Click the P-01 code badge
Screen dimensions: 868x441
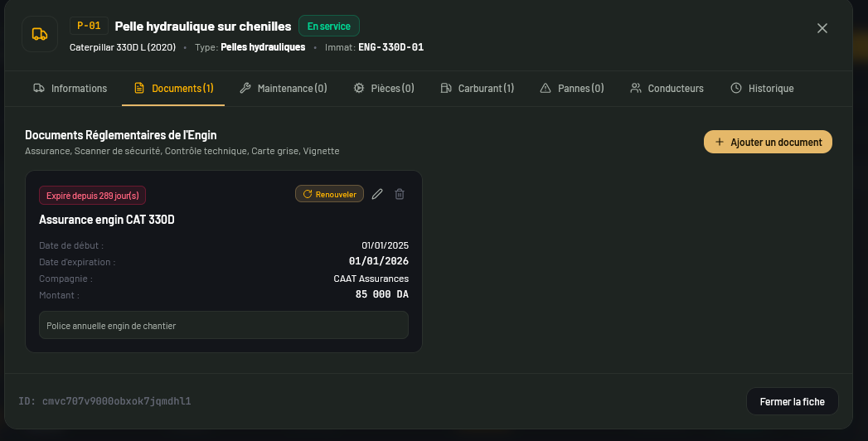point(89,26)
